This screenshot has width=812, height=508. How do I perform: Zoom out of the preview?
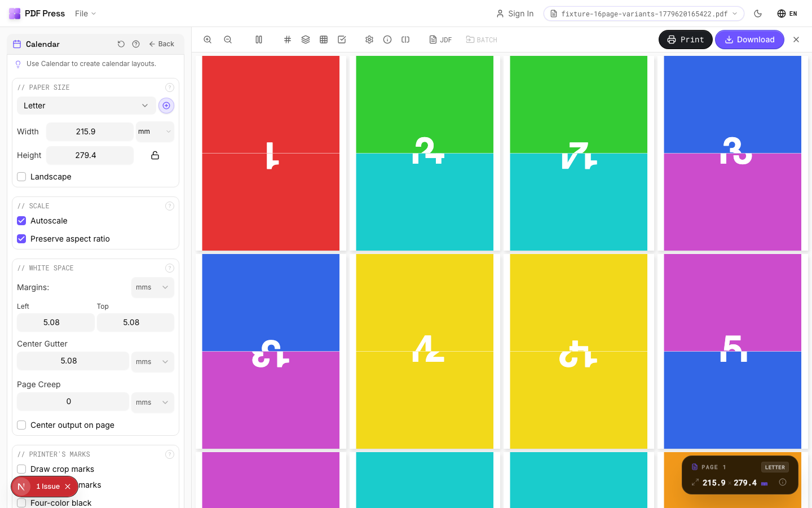pyautogui.click(x=228, y=40)
